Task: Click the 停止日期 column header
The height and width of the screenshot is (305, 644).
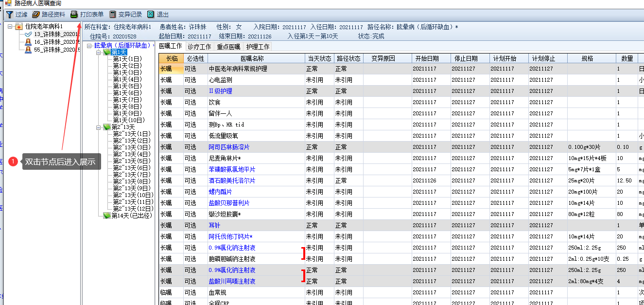Action: click(470, 58)
